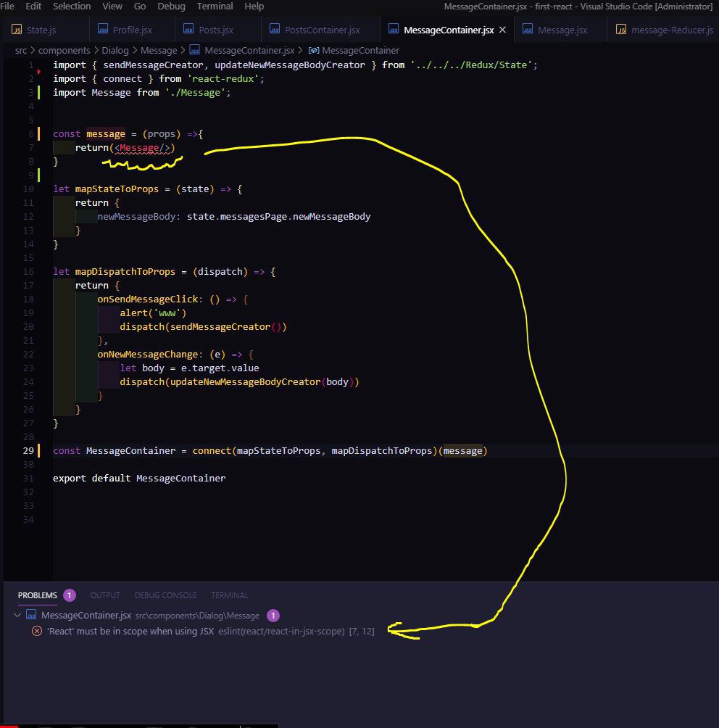719x728 pixels.
Task: Click './Message' import path on line 3
Action: tap(195, 93)
